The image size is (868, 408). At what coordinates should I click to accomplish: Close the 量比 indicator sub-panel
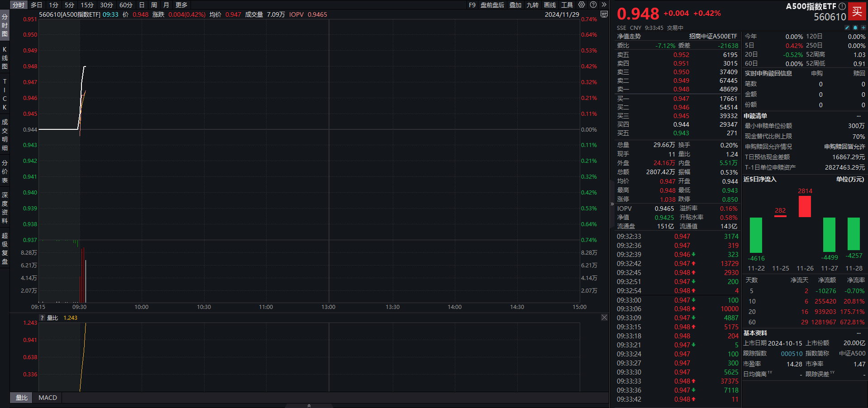coord(604,318)
